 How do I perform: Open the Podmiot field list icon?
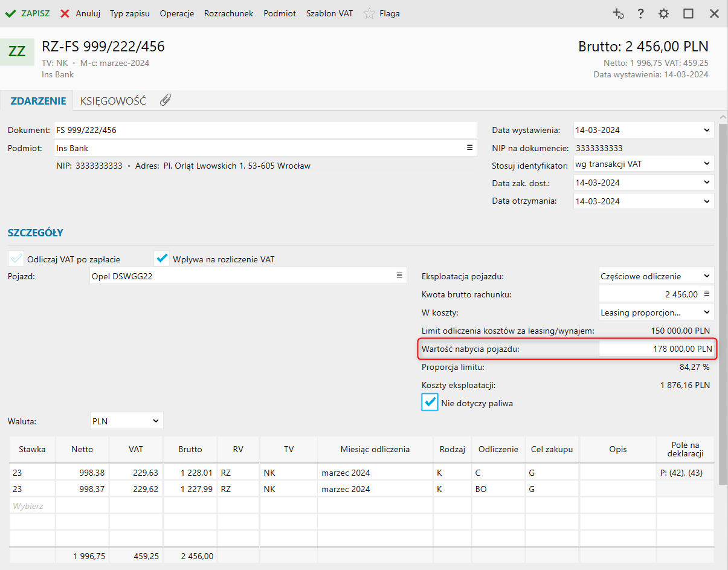point(469,147)
